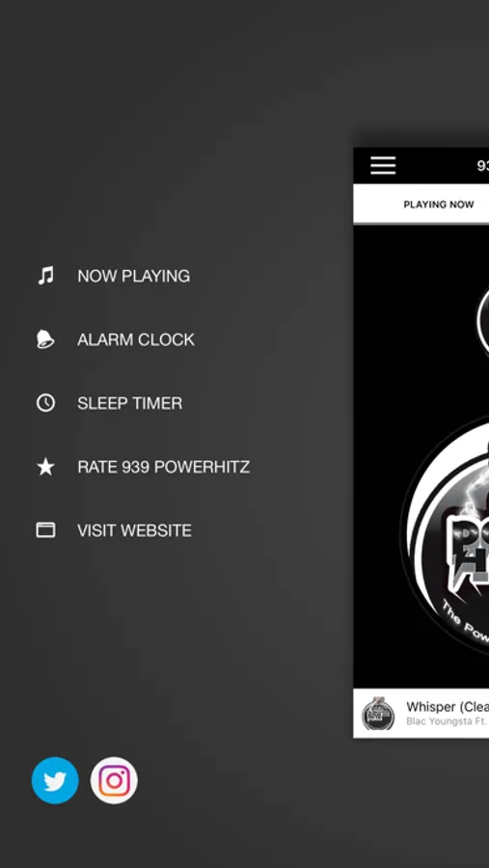The width and height of the screenshot is (489, 868).
Task: Open the SLEEP TIMER option
Action: click(129, 403)
